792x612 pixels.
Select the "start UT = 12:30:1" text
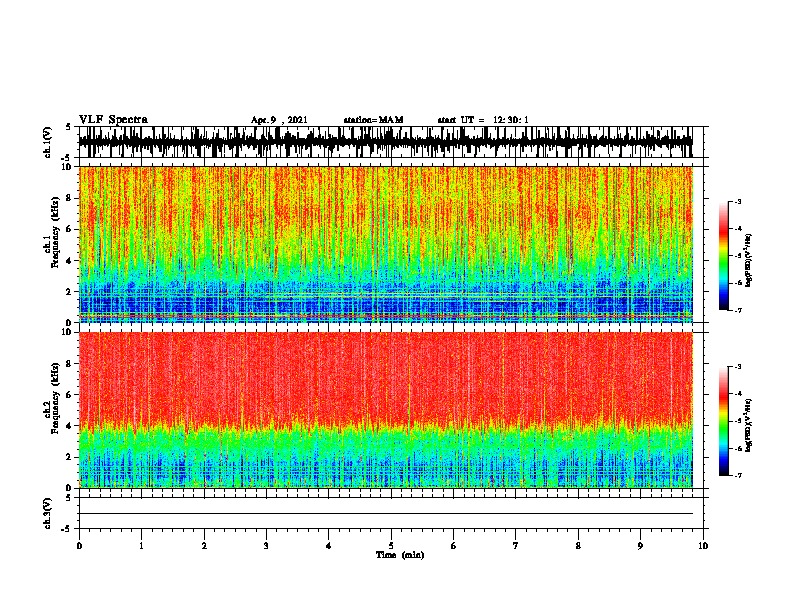pos(483,120)
